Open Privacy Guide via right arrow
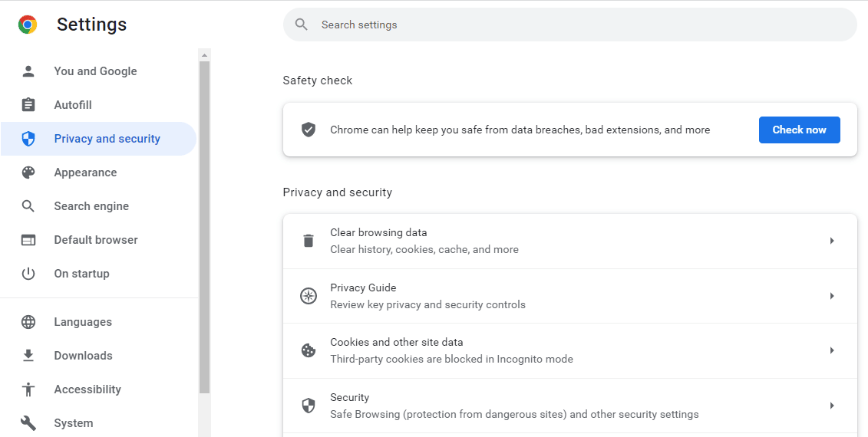The image size is (868, 437). 832,296
